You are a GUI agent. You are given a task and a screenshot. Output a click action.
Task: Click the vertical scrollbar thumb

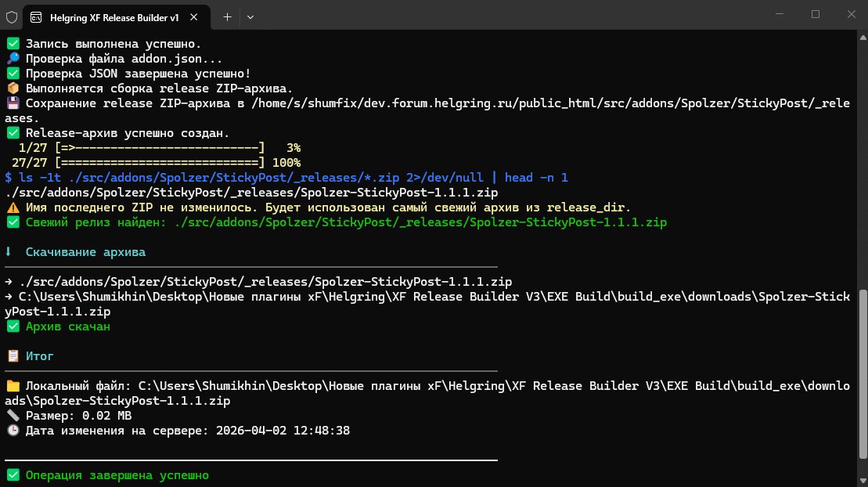863,374
